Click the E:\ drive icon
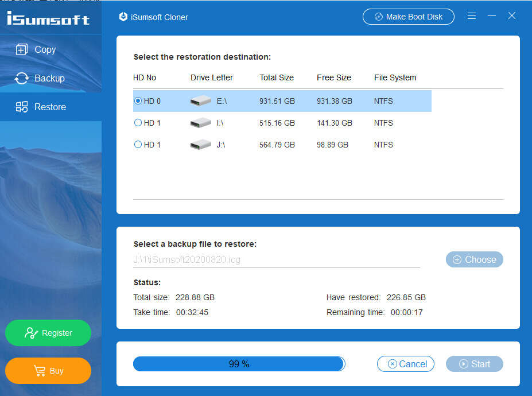Screen dimensions: 532x396 [200, 101]
